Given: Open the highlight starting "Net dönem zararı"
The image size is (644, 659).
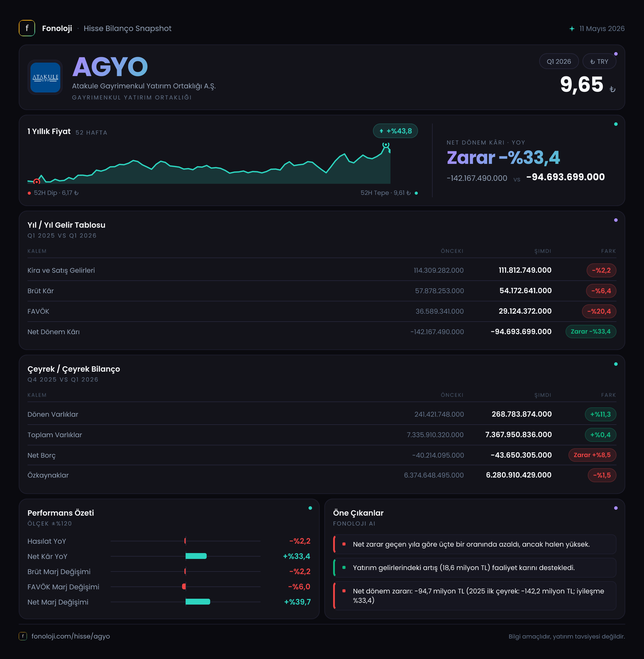Looking at the screenshot, I should (475, 595).
